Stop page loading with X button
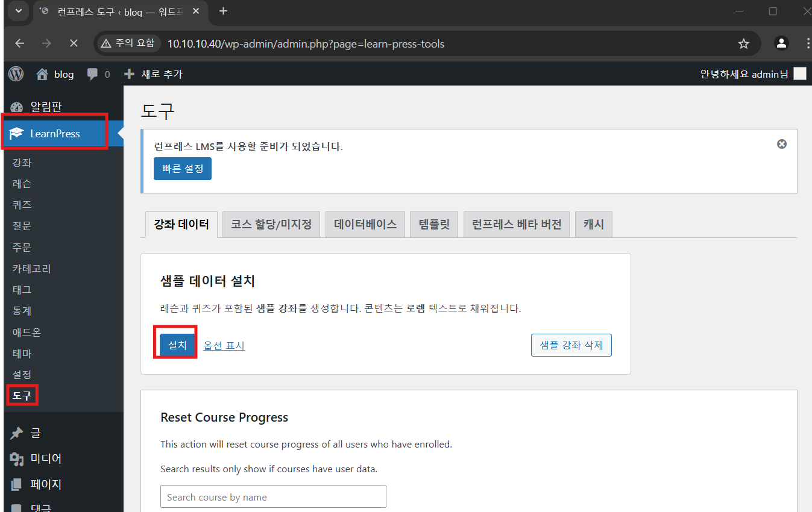Image resolution: width=812 pixels, height=512 pixels. [74, 43]
